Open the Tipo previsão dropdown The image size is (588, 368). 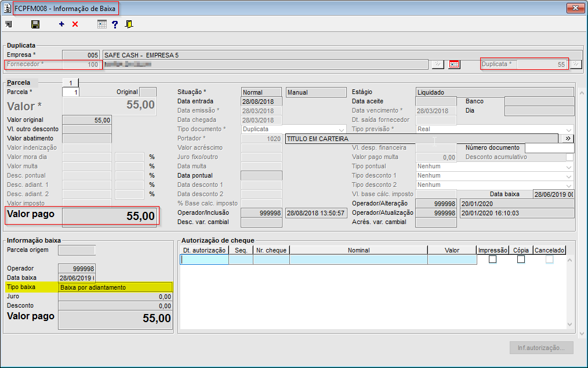(x=569, y=129)
